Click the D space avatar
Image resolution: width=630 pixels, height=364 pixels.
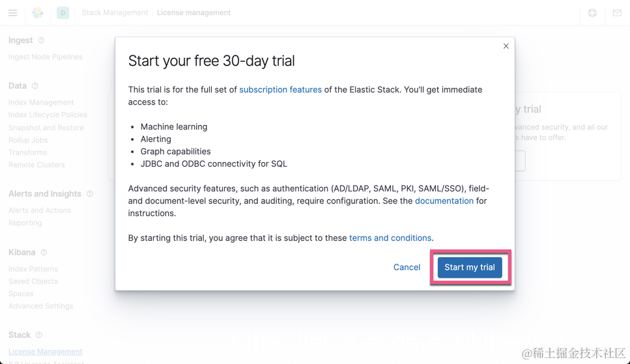pyautogui.click(x=63, y=12)
